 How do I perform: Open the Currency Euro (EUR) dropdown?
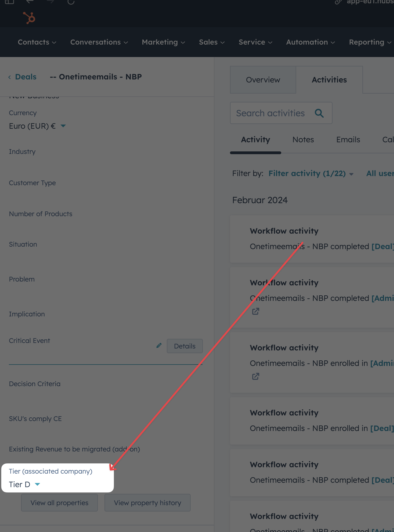coord(63,126)
